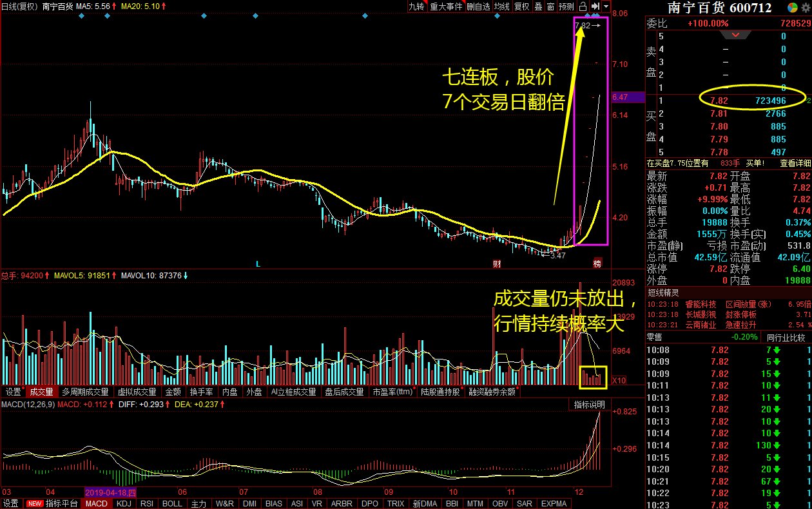Switch to the 换手率 tab
This screenshot has width=812, height=509.
201,392
